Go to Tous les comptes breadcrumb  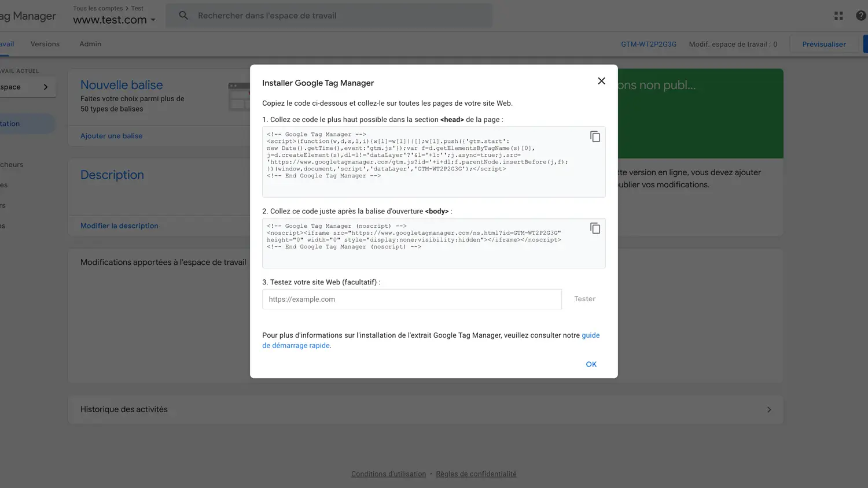click(98, 8)
